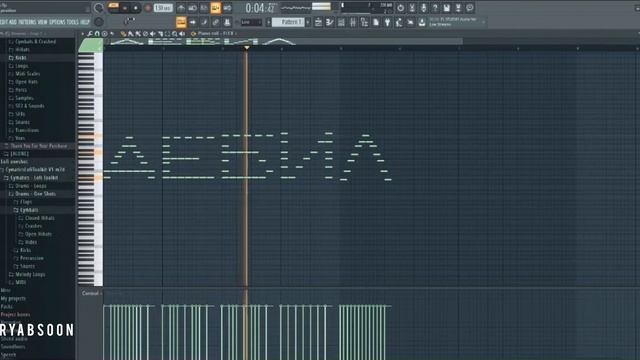
Task: Click the microphone one-click recording icon
Action: tap(423, 8)
